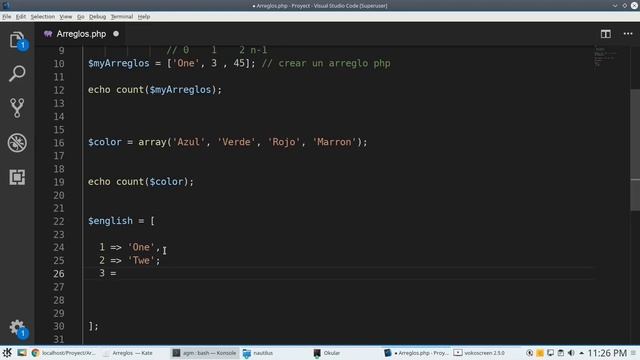
Task: Expand hidden system tray icons arrow
Action: (581, 353)
